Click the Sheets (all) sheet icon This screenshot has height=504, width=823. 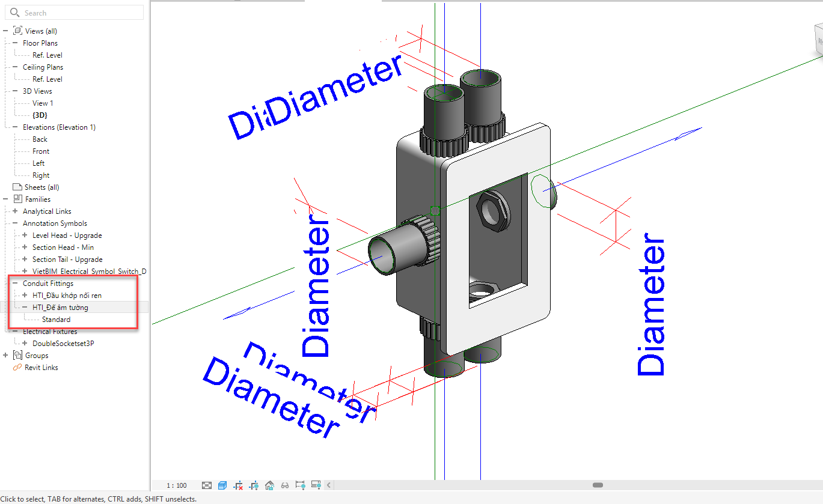tap(17, 187)
